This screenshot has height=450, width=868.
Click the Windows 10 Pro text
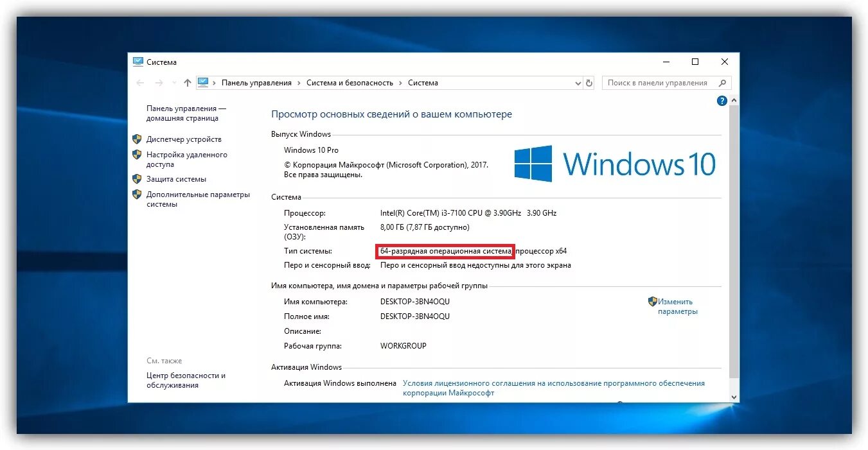point(311,150)
